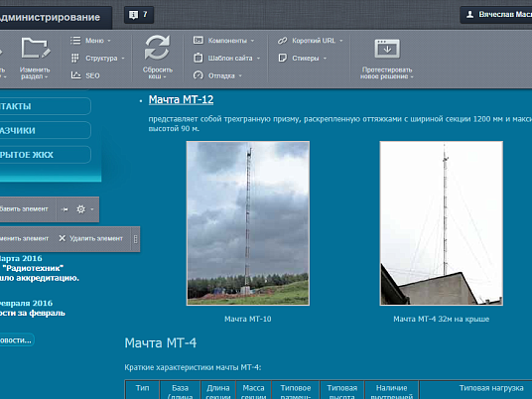Click the user profile icon beside Вячеслав
Screen dimensions: 532x399
tap(469, 15)
